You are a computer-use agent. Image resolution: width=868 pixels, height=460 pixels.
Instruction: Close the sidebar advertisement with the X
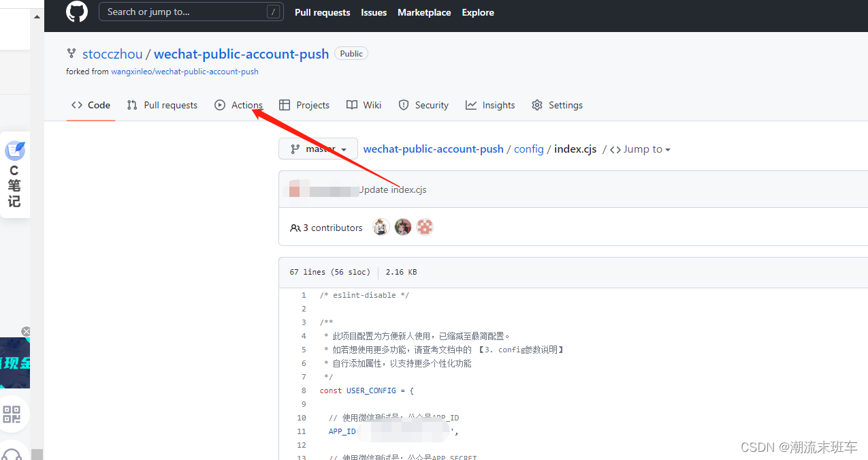pyautogui.click(x=26, y=331)
